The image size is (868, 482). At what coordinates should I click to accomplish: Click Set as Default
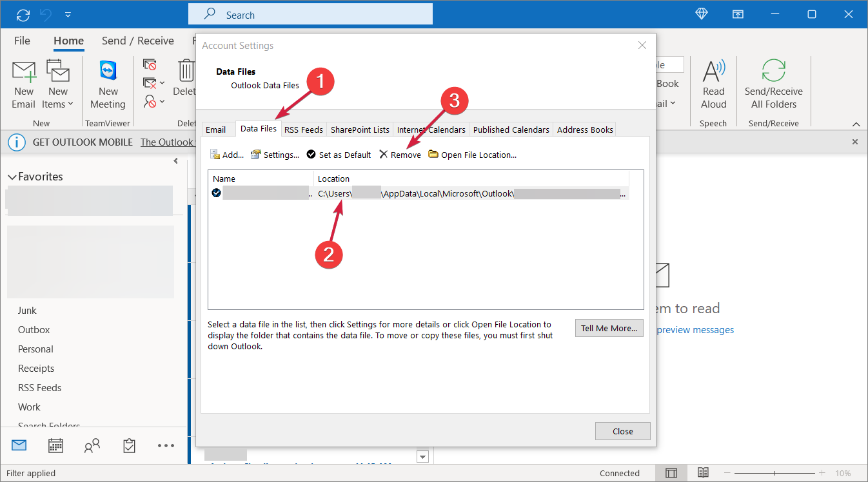coord(339,155)
